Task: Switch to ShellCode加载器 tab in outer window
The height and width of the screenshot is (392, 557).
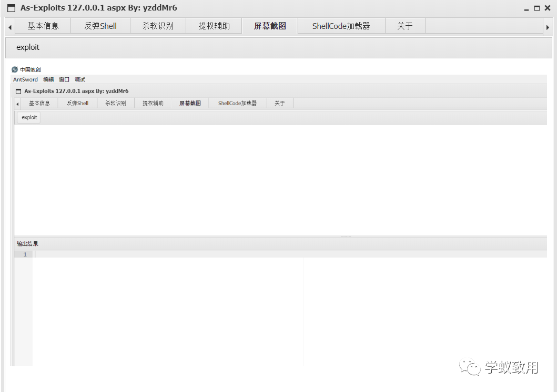Action: (341, 26)
